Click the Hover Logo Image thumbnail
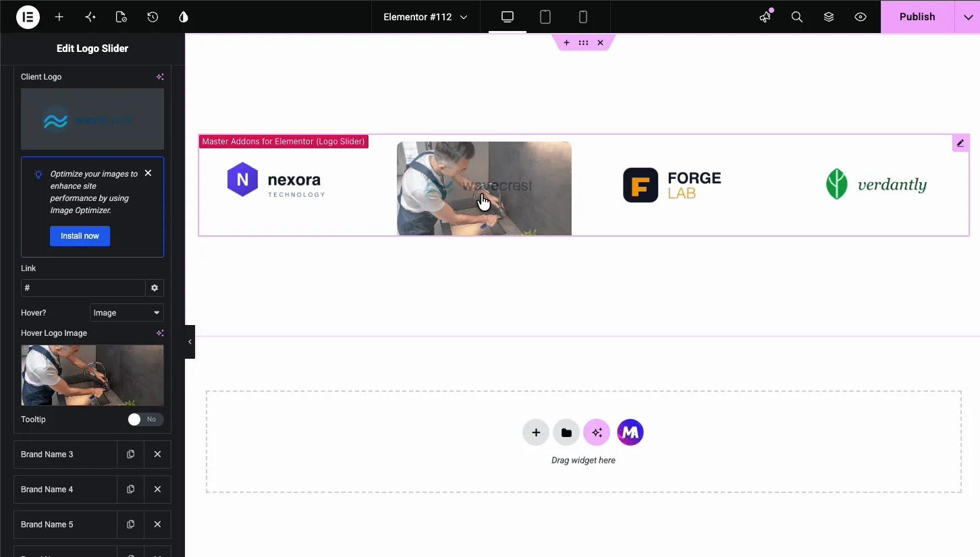Viewport: 980px width, 557px height. [92, 375]
